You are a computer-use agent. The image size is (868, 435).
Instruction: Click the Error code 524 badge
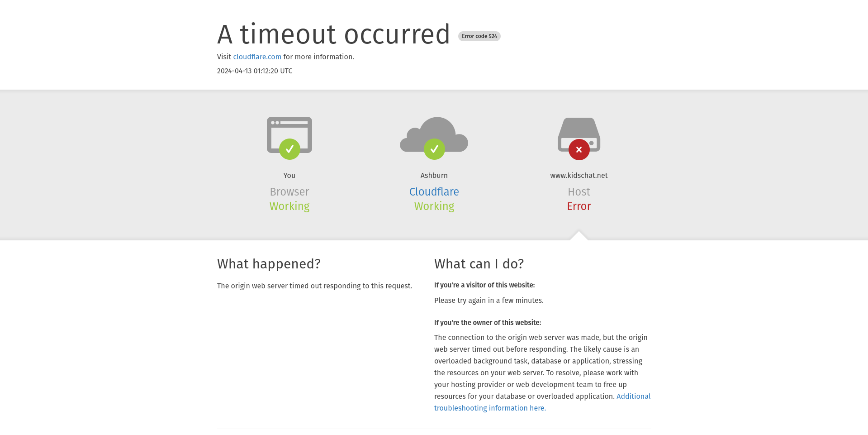point(479,36)
